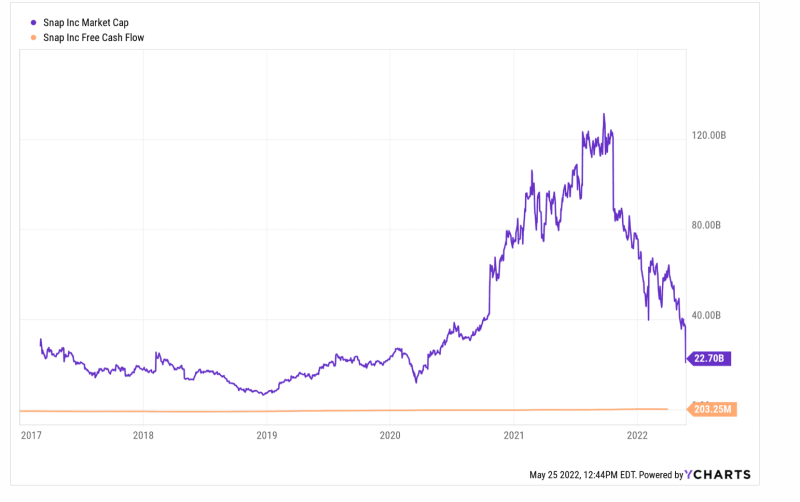Click the 2022 x-axis label
Viewport: 800px width, 502px height.
(x=637, y=435)
